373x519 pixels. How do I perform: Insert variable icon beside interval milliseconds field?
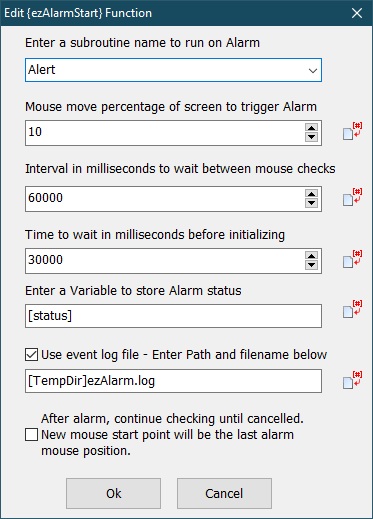(352, 197)
